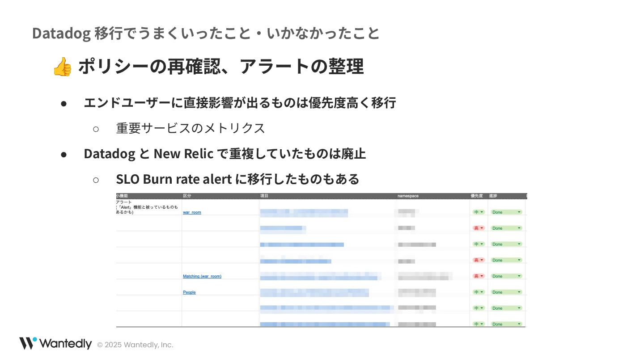
Task: Open the war_room link in the spreadsheet
Action: coord(192,212)
